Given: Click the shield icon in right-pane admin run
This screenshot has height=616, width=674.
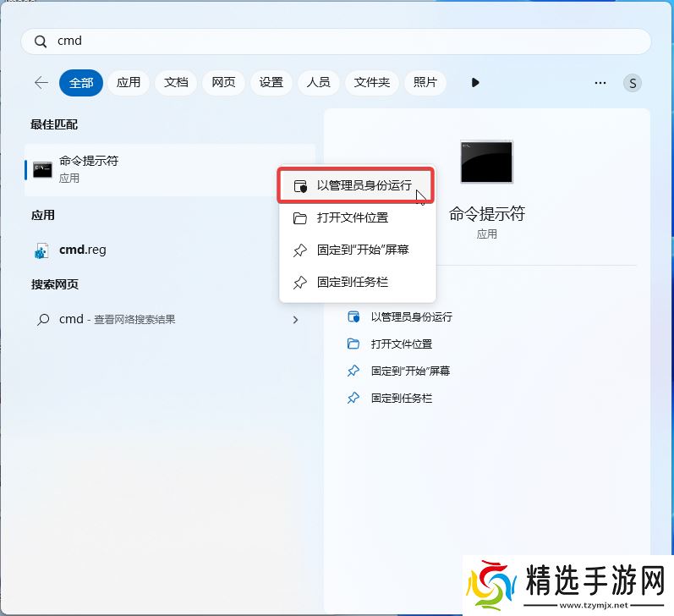Looking at the screenshot, I should coord(353,316).
